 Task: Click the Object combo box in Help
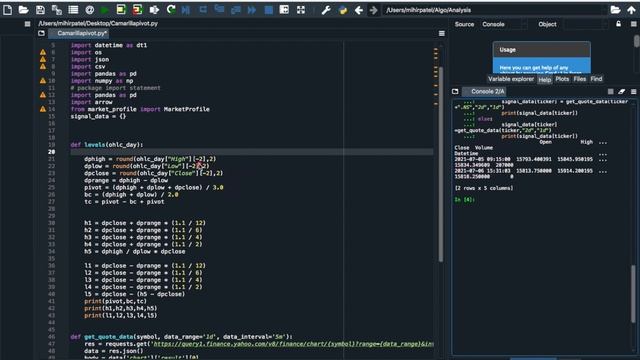(x=586, y=24)
